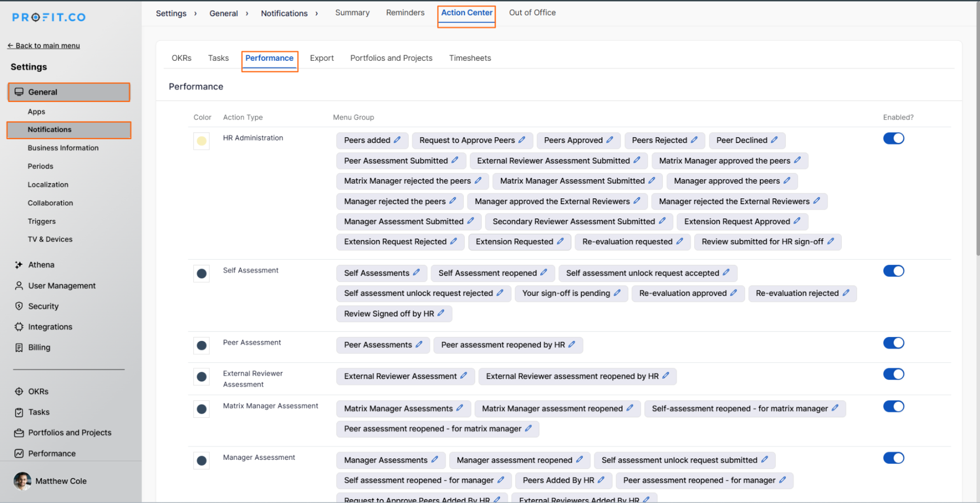This screenshot has width=980, height=503.
Task: Toggle off Matrix Manager Assessment notifications
Action: click(893, 407)
